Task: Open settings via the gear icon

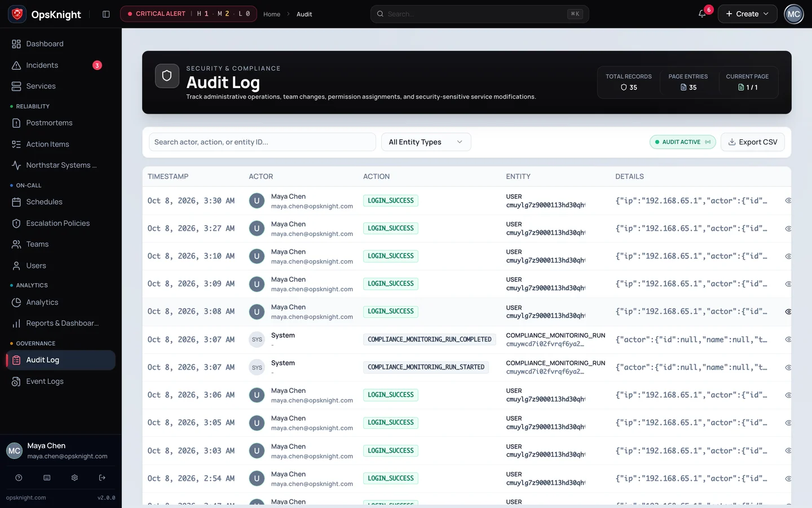Action: pos(74,478)
